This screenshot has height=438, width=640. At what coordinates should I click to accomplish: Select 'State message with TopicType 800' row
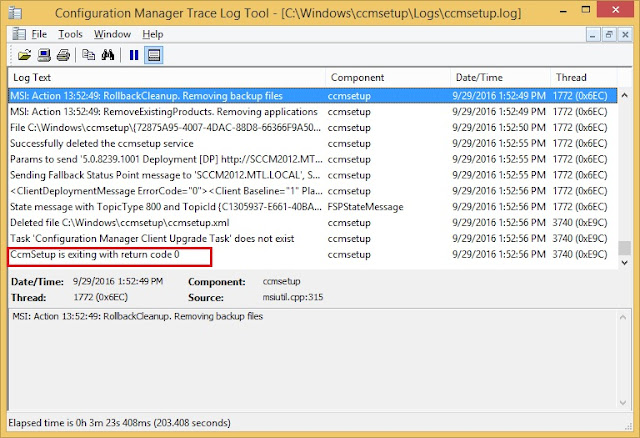click(x=313, y=207)
